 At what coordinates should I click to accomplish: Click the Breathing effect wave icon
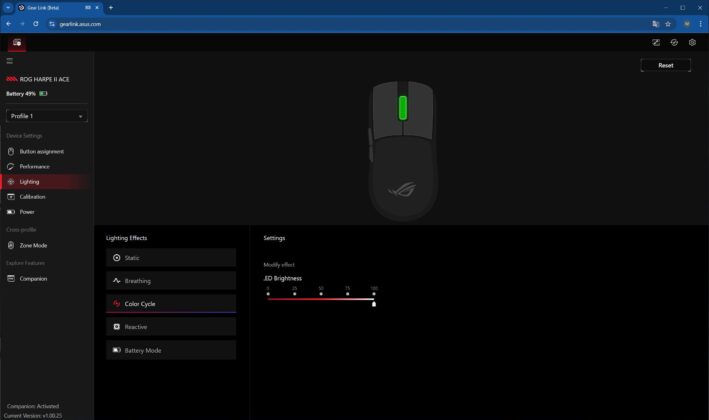click(117, 281)
